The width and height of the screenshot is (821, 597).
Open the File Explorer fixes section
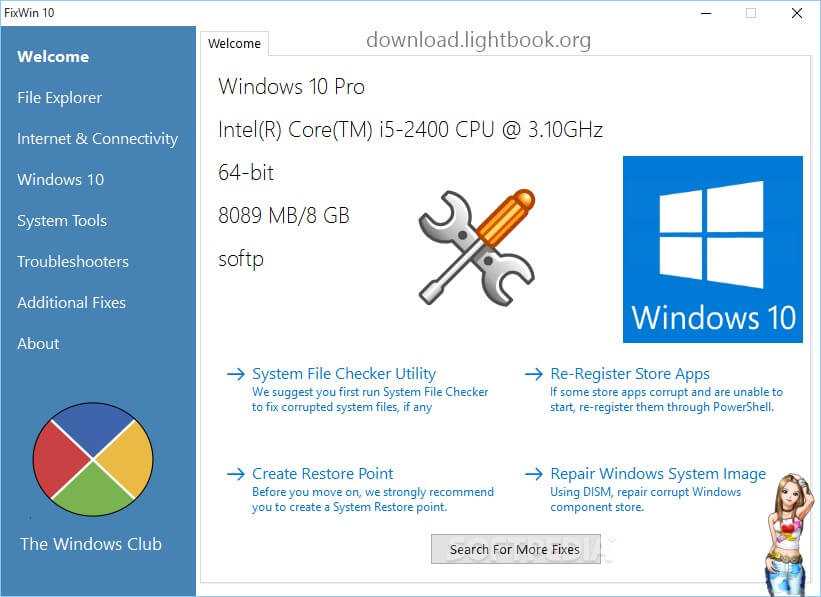pyautogui.click(x=59, y=98)
